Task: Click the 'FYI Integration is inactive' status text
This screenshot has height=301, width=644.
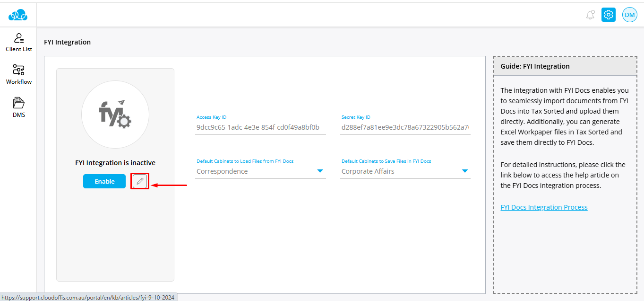Action: coord(115,163)
